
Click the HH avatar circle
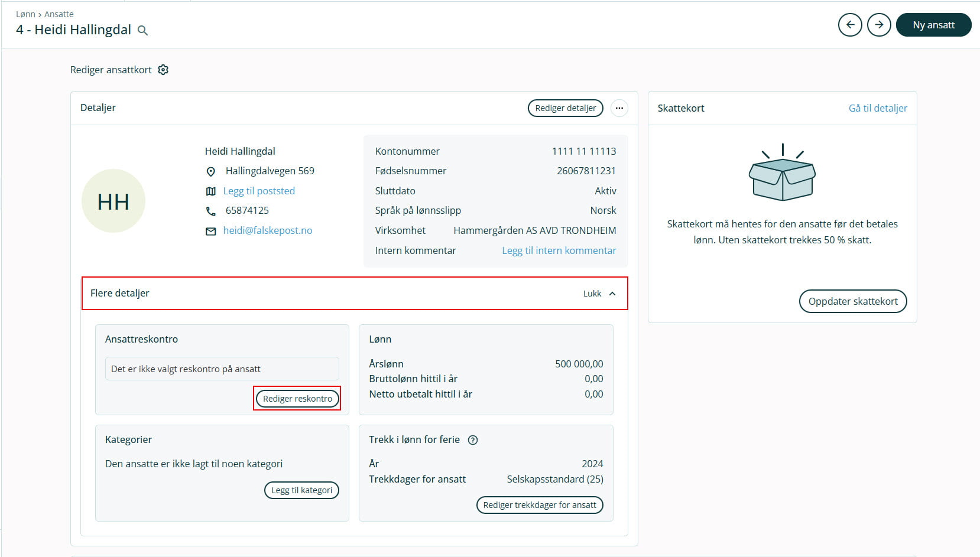[113, 201]
